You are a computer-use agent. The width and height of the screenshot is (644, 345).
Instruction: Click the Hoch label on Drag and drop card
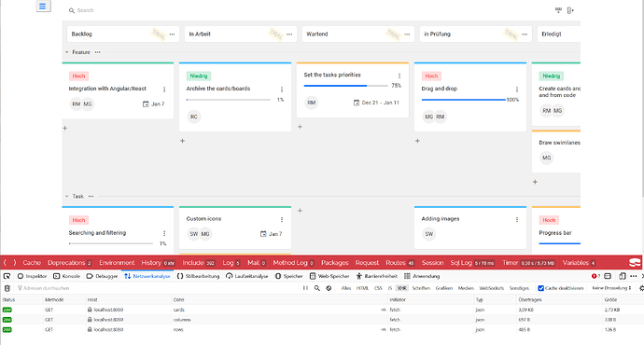431,76
